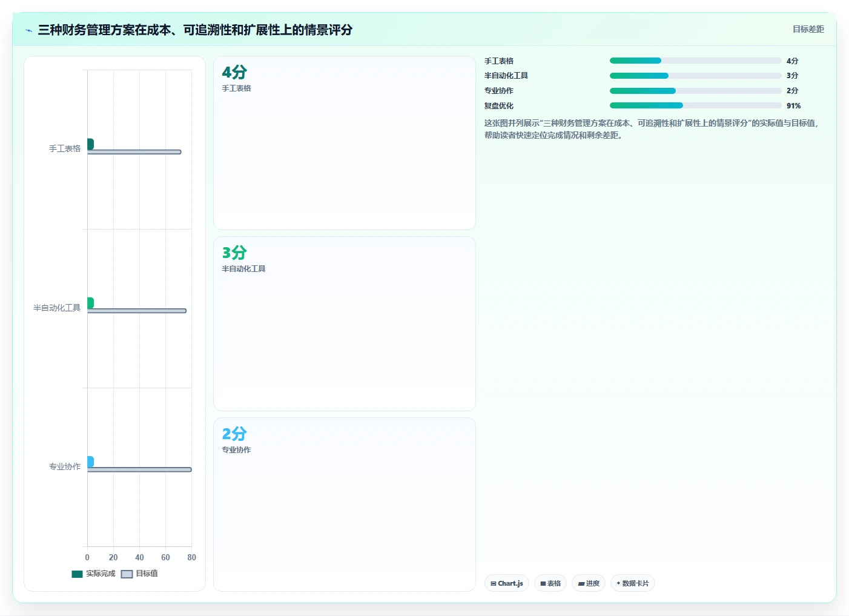Click the 目标差距 label in the header
849x616 pixels.
[808, 29]
